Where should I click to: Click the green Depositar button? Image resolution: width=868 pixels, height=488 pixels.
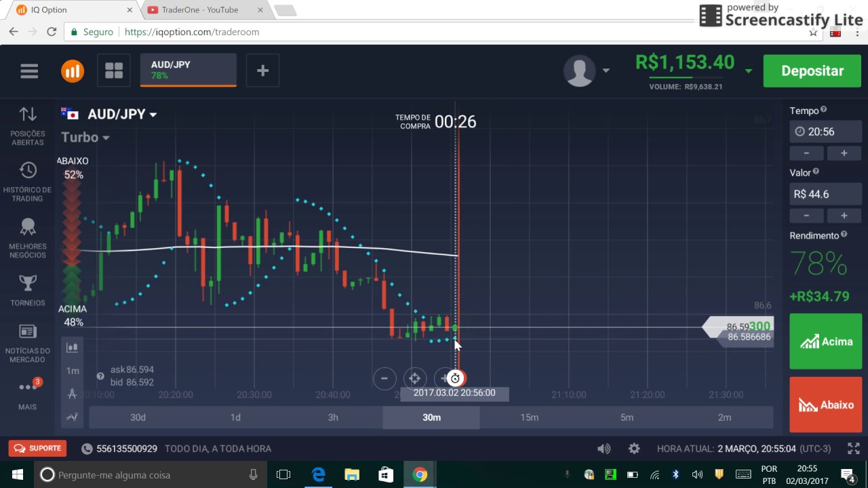pos(812,71)
